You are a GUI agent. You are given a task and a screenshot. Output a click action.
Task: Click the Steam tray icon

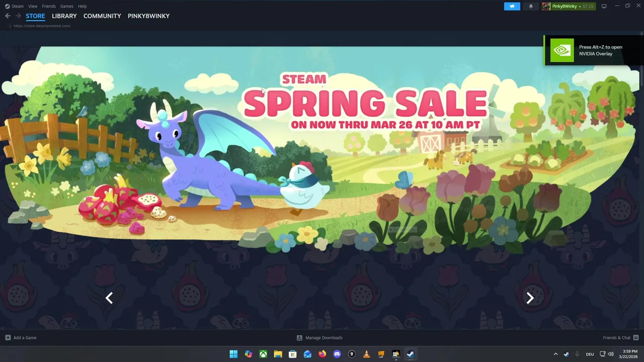click(566, 354)
